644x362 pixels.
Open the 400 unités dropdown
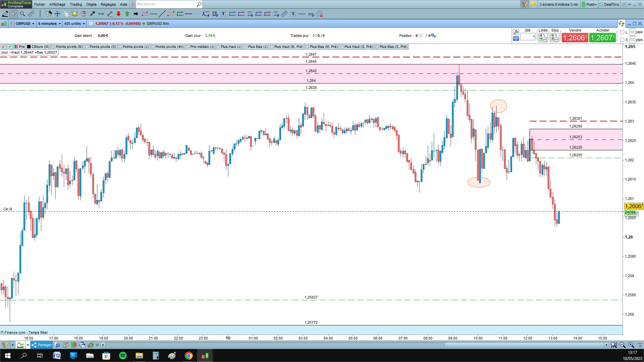click(75, 23)
